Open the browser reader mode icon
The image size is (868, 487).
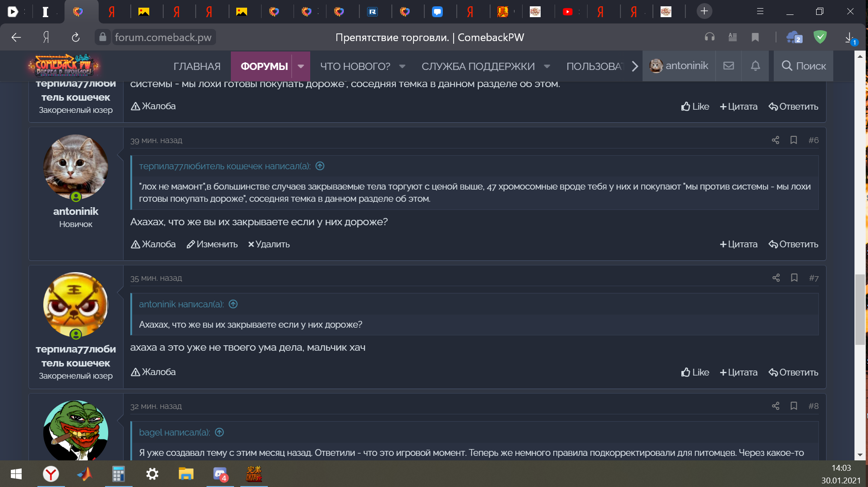[733, 37]
